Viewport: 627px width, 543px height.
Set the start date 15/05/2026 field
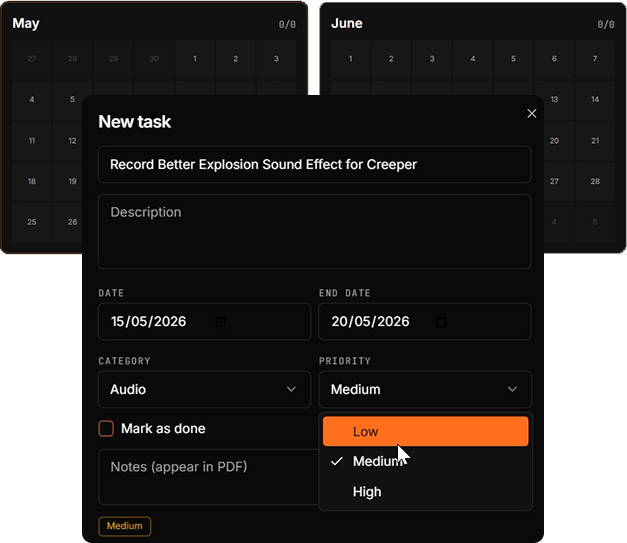click(204, 321)
